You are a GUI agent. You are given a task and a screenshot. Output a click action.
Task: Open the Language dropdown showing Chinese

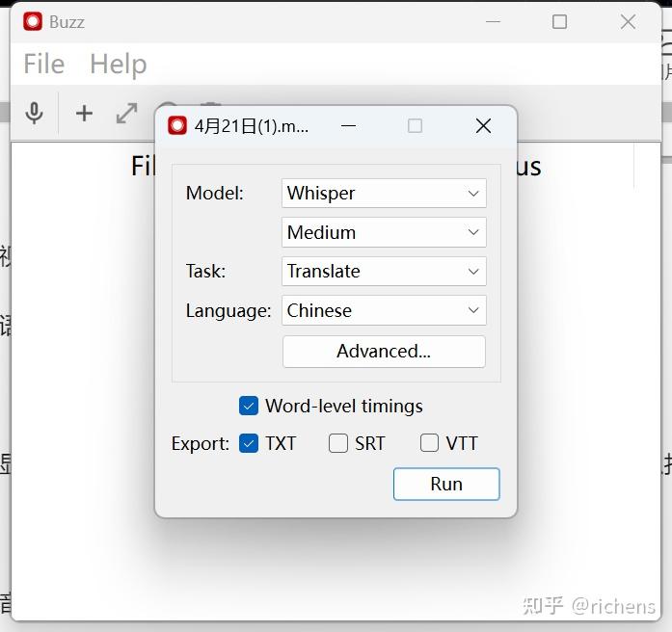click(x=384, y=310)
